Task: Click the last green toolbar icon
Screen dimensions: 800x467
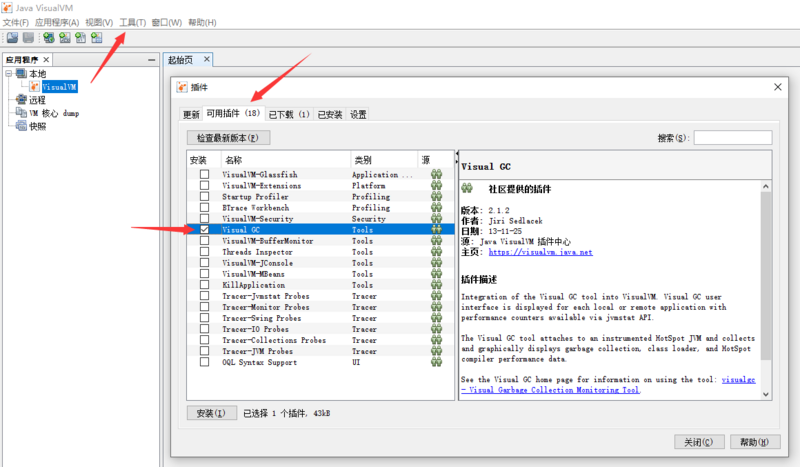Action: click(96, 37)
